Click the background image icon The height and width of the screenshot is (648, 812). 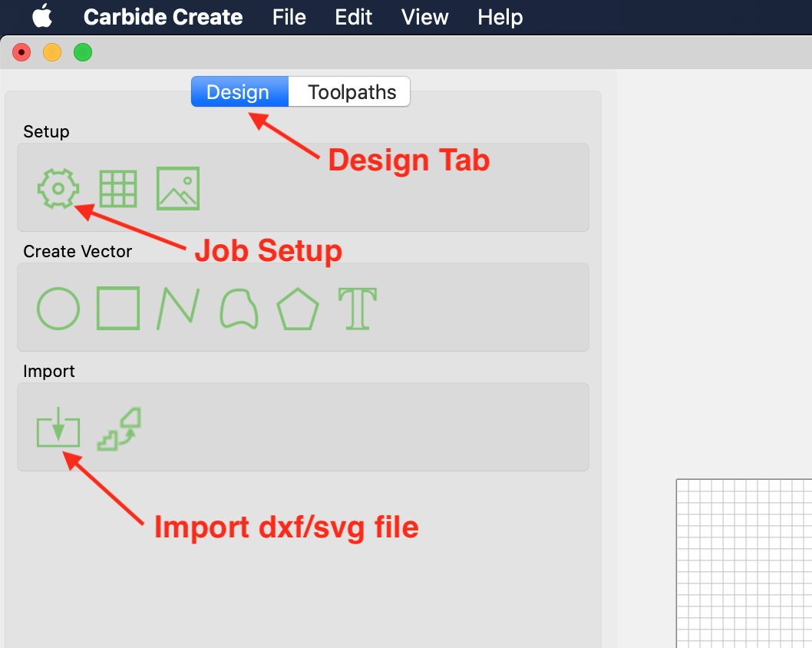[x=178, y=188]
